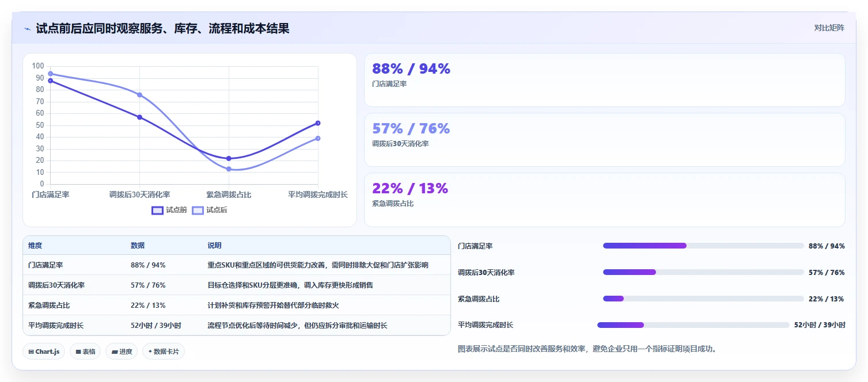The height and width of the screenshot is (382, 868).
Task: Click 试点后 data point at 调拨后30天消化率
Action: pos(139,94)
